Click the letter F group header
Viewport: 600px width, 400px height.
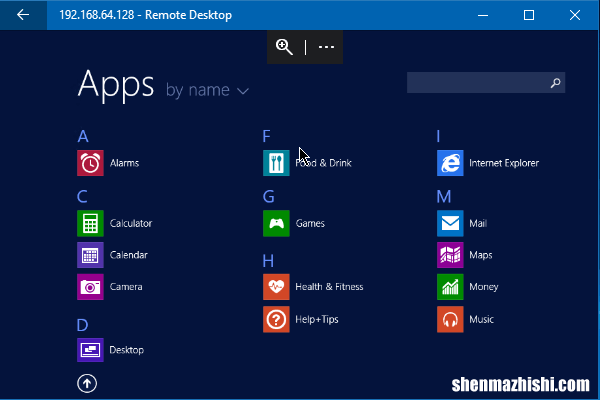tap(267, 136)
